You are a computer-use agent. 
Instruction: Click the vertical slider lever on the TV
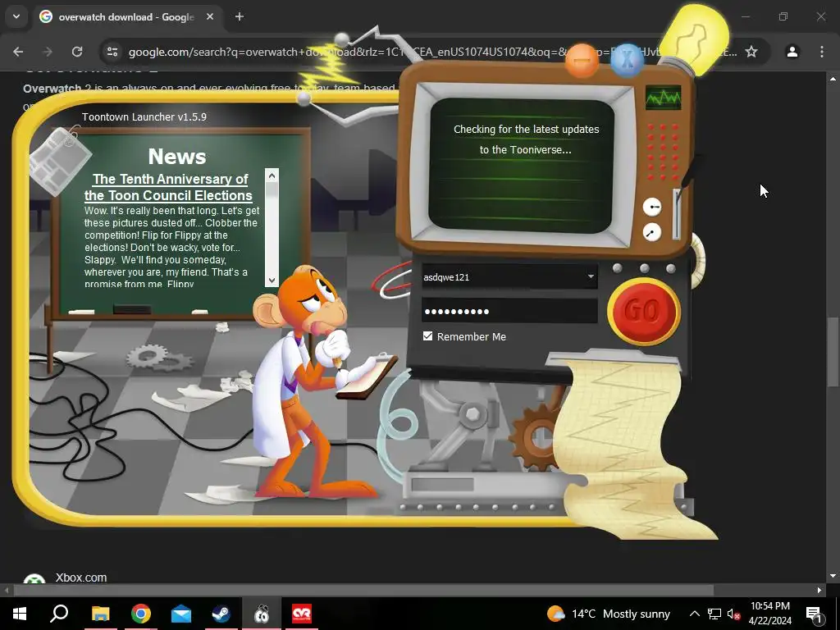[677, 214]
